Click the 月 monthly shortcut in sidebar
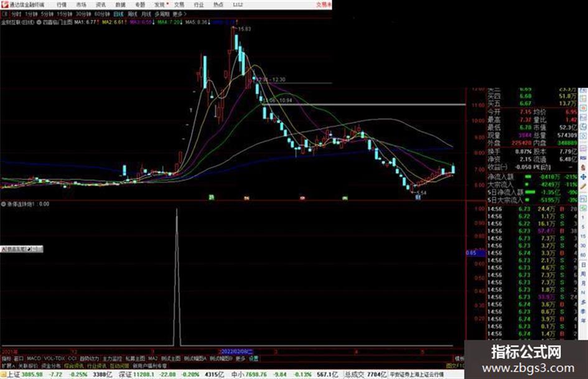The width and height of the screenshot is (588, 379). point(583,284)
